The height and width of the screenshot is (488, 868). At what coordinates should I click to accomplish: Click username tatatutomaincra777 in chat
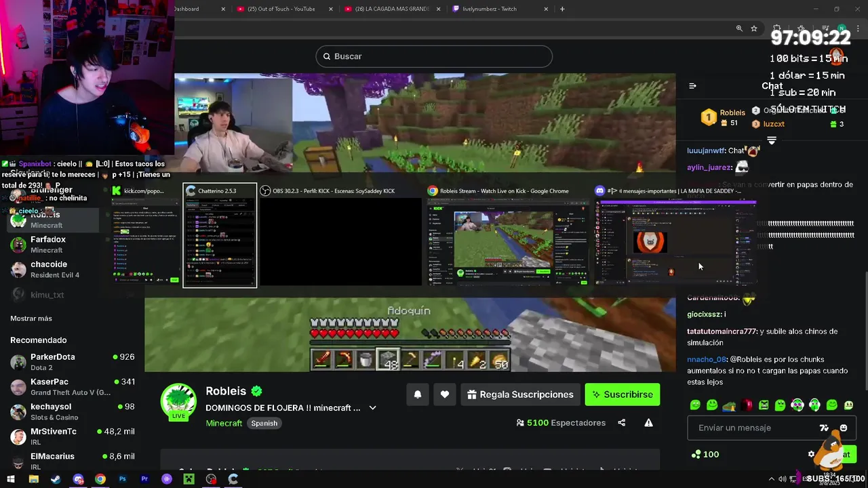(722, 331)
